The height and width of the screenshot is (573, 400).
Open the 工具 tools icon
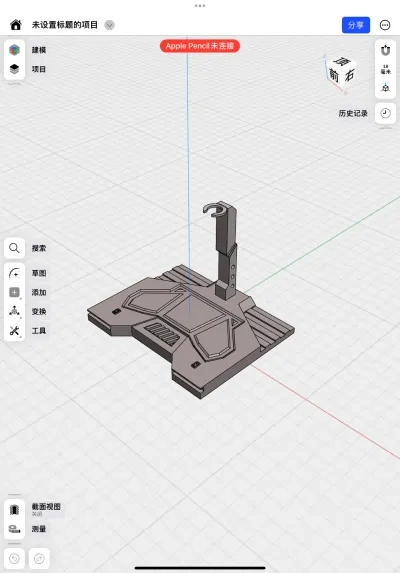click(x=14, y=331)
